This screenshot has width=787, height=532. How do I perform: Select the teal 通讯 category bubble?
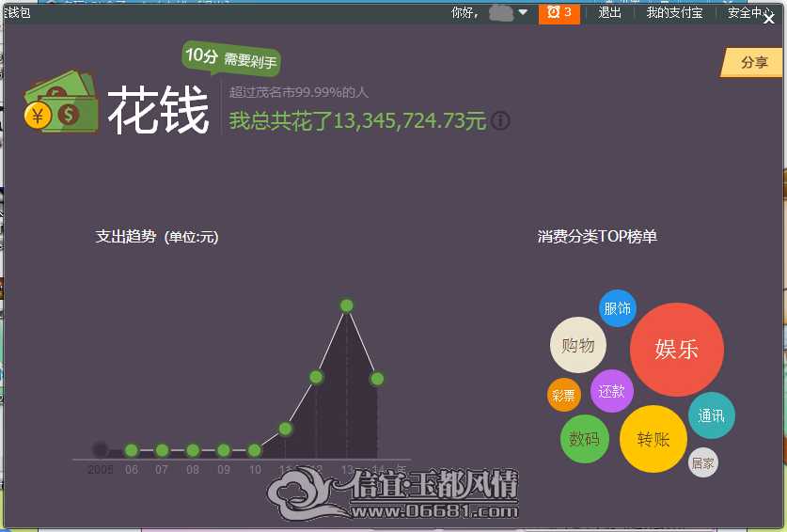[x=711, y=415]
